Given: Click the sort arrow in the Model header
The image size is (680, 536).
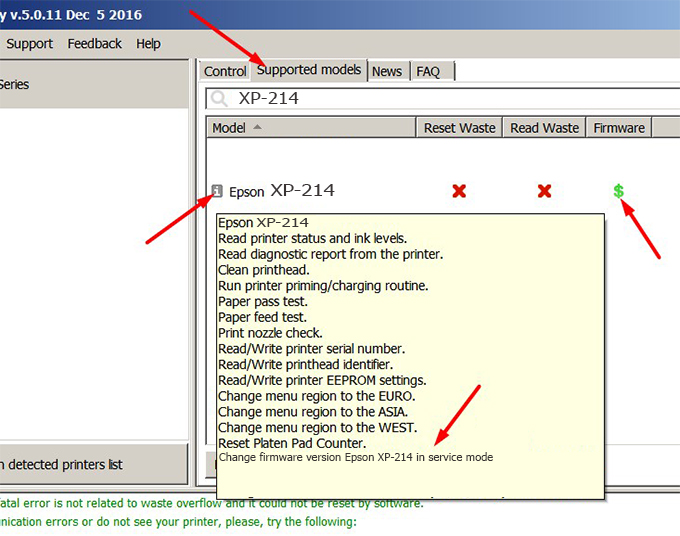Looking at the screenshot, I should point(259,127).
